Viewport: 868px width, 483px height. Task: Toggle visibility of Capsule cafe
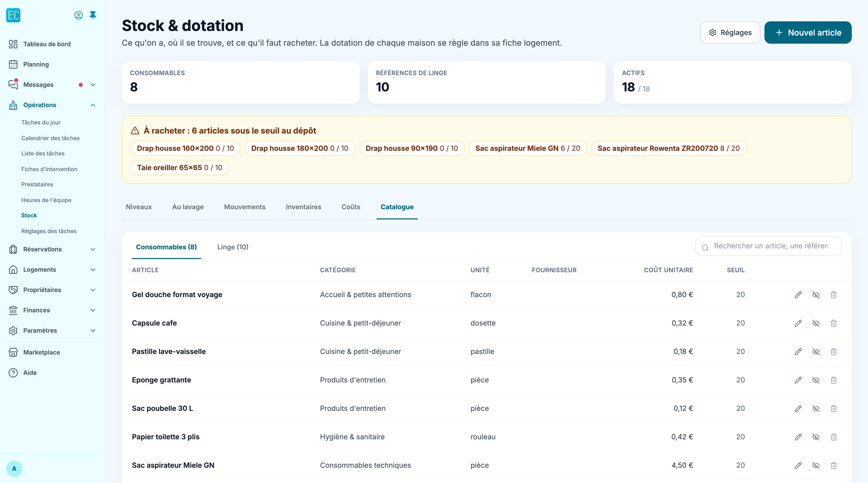816,323
